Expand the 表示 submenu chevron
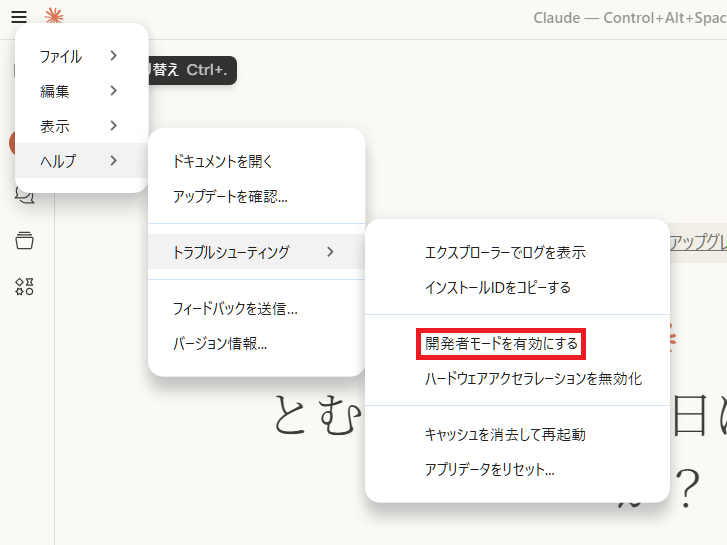Screen dimensions: 727x545 [113, 126]
